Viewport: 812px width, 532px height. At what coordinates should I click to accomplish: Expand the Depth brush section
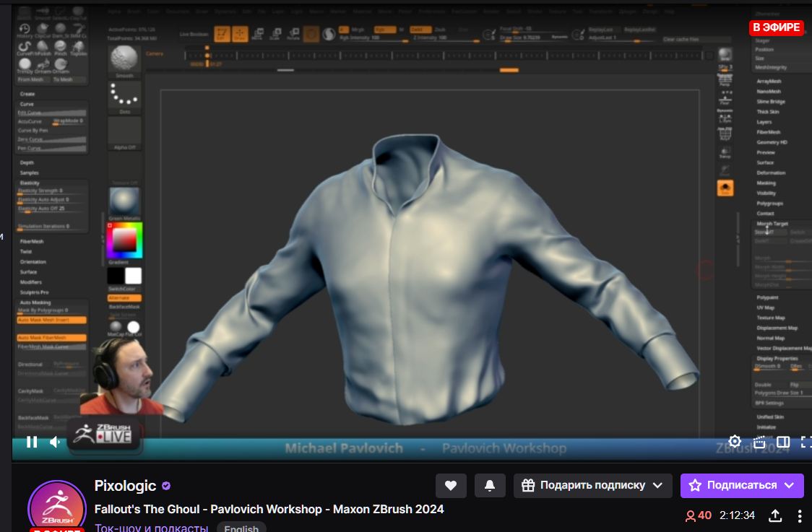(x=27, y=163)
